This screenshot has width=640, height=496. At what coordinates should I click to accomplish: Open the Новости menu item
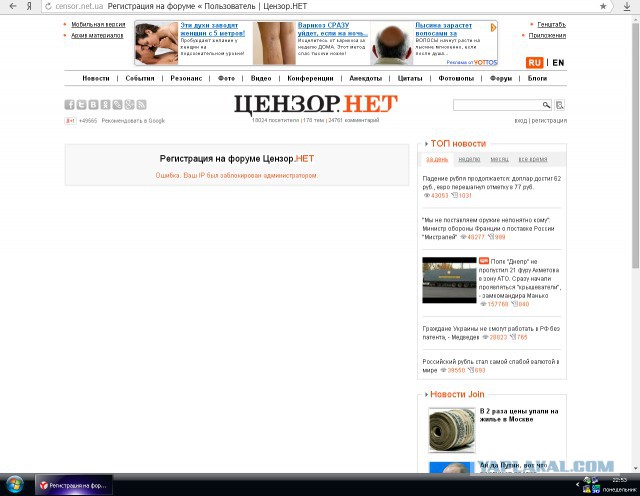point(96,78)
